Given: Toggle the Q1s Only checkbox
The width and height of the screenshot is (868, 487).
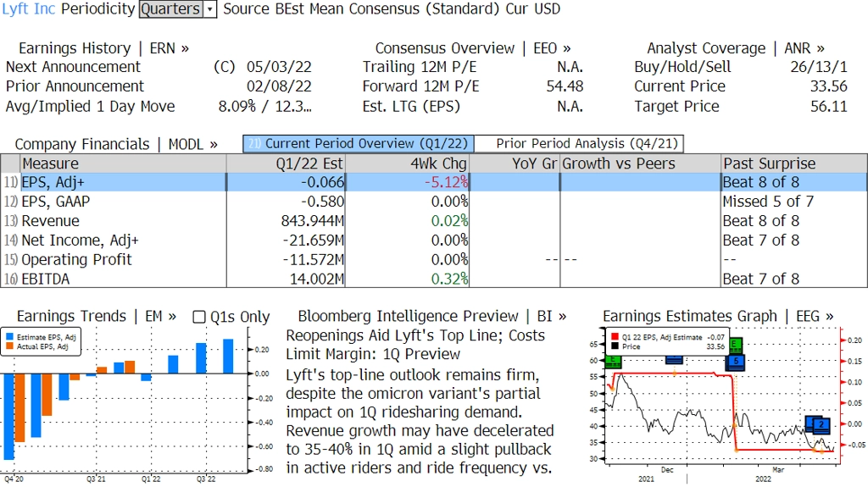Looking at the screenshot, I should (199, 317).
